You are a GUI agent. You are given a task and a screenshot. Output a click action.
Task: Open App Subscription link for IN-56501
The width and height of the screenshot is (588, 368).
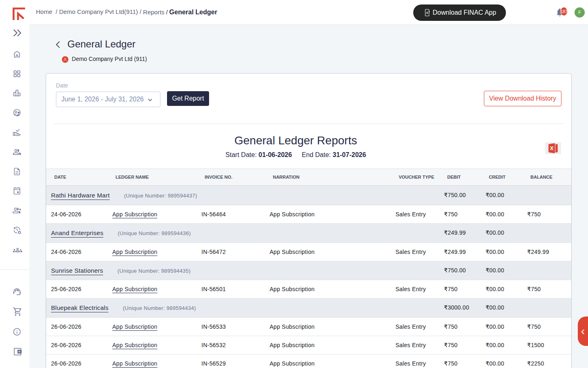(135, 289)
